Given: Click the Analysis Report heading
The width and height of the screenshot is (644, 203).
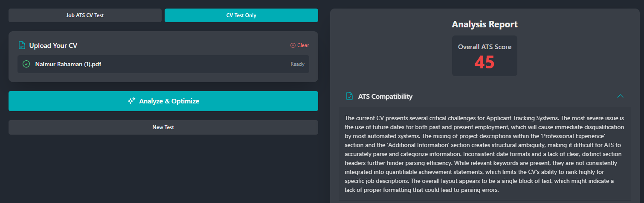Looking at the screenshot, I should pyautogui.click(x=484, y=24).
